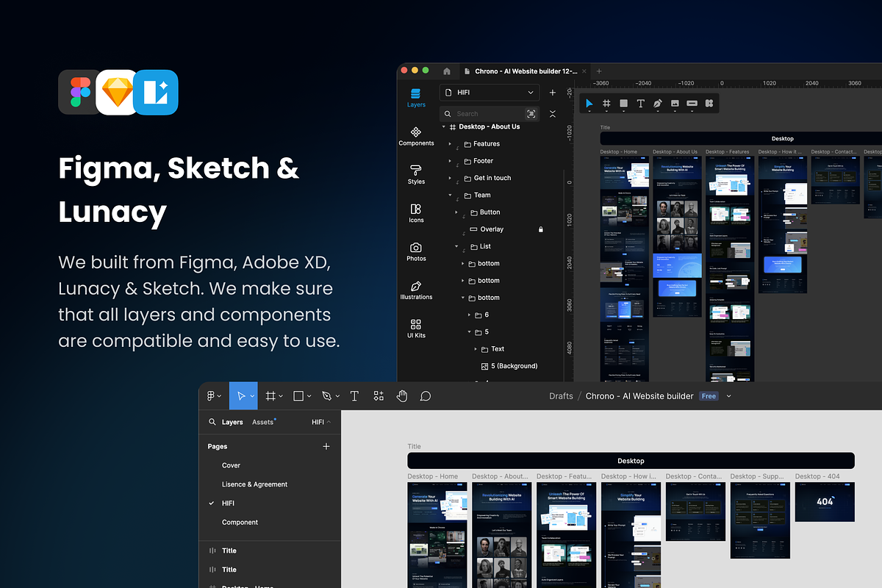The height and width of the screenshot is (588, 882).
Task: Select the Figma Pen tool
Action: 327,396
